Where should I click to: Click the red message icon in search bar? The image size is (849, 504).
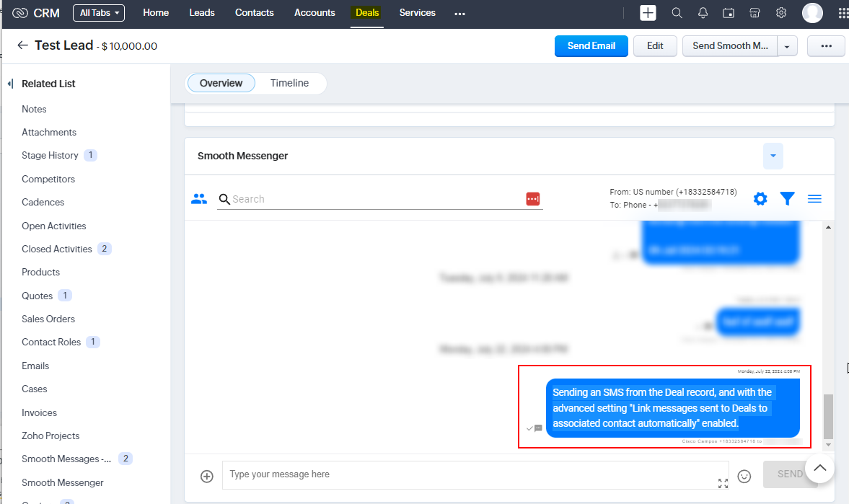point(533,199)
